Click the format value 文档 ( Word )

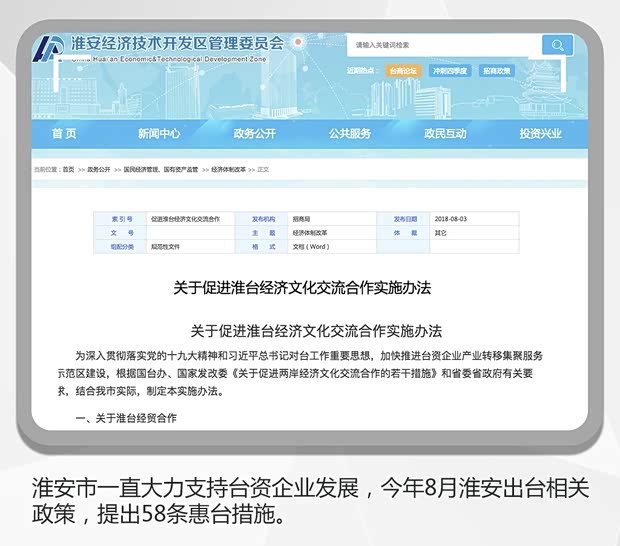pyautogui.click(x=311, y=247)
